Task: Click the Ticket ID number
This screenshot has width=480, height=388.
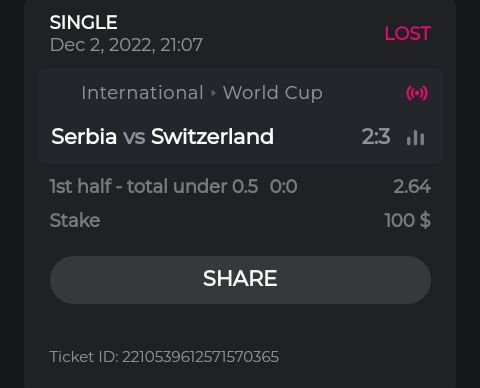Action: [200, 357]
